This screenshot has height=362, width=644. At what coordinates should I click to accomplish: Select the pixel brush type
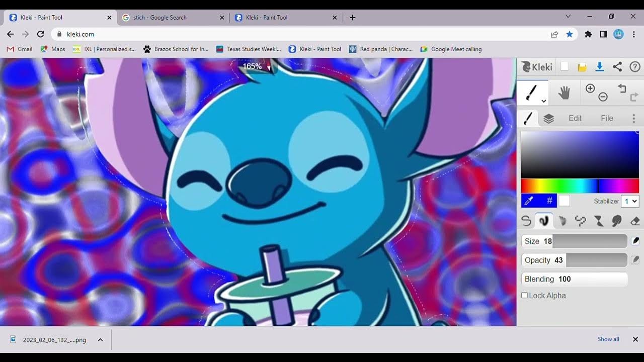(x=581, y=220)
